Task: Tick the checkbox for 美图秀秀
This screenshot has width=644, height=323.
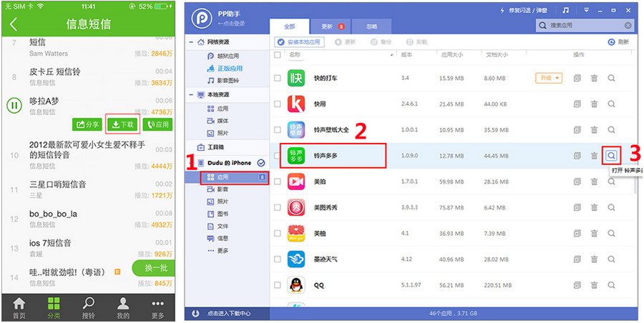Action: pos(278,207)
